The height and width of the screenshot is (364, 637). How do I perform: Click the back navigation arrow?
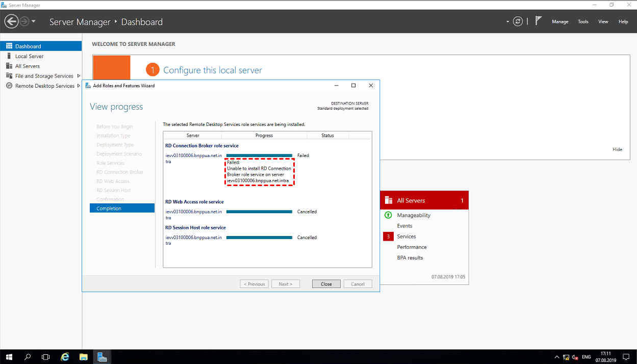click(11, 21)
